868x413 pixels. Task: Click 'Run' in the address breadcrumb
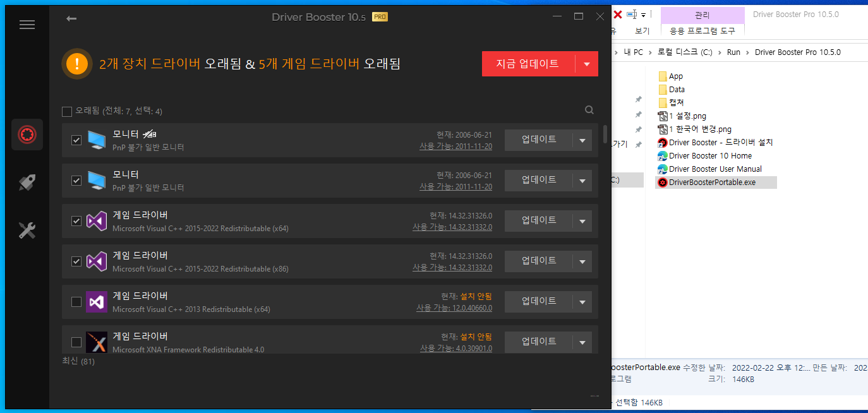coord(733,52)
